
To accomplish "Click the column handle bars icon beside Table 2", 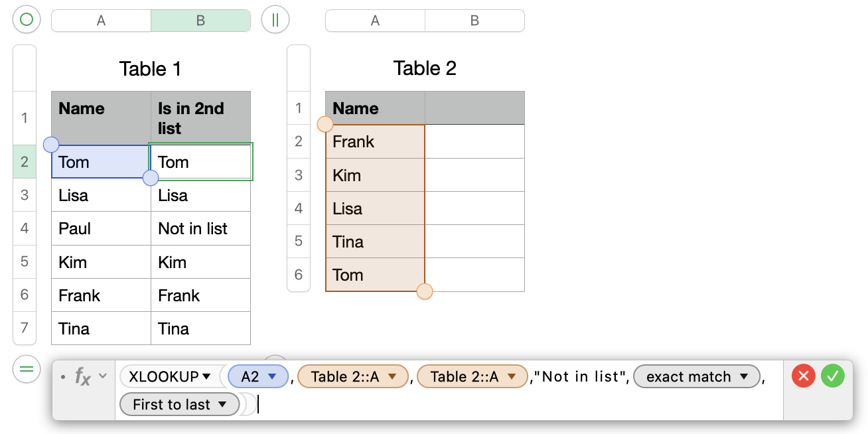I will (x=275, y=20).
